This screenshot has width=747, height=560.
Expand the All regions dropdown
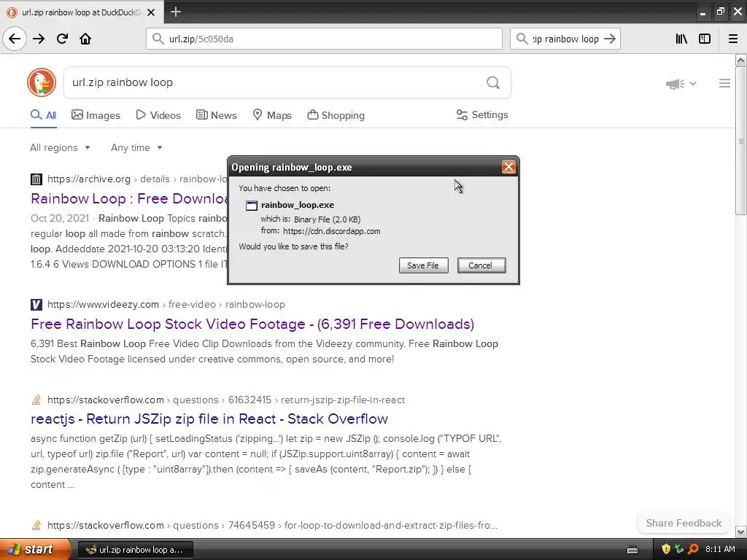click(60, 147)
